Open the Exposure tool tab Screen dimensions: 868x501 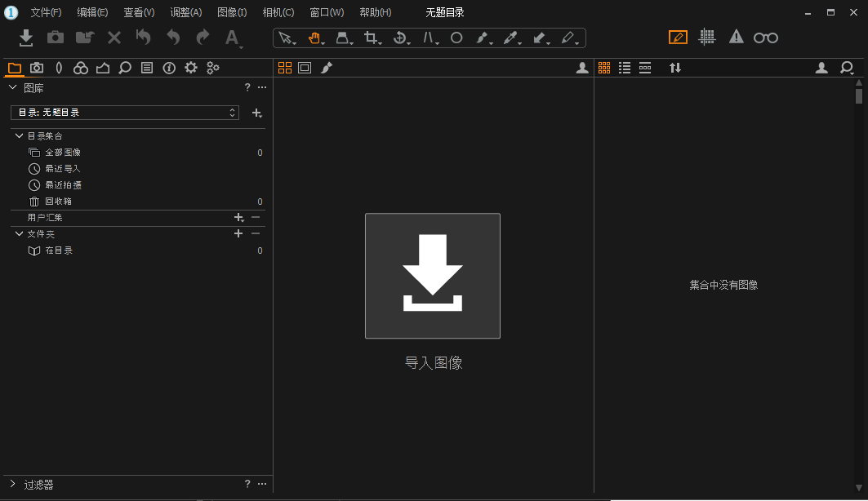pyautogui.click(x=103, y=68)
